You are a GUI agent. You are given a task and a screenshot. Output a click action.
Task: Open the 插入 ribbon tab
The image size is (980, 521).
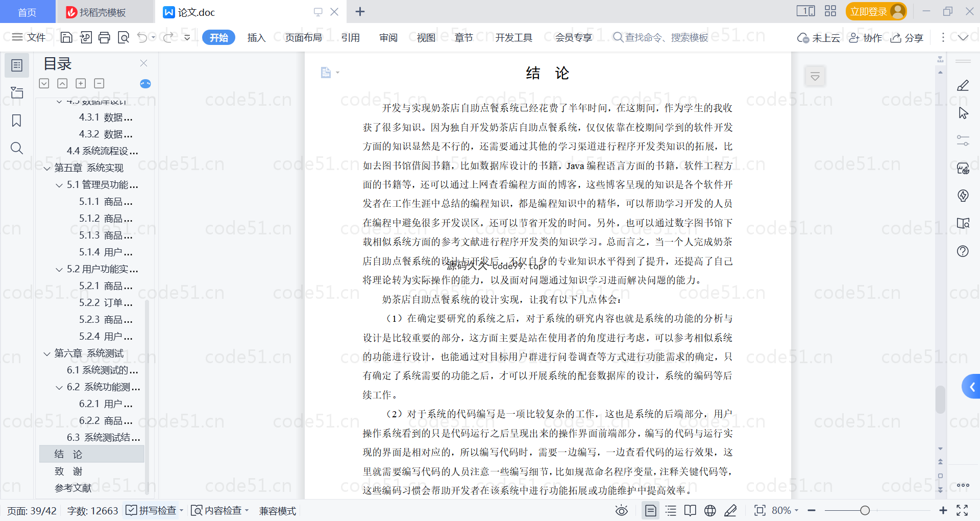point(256,37)
